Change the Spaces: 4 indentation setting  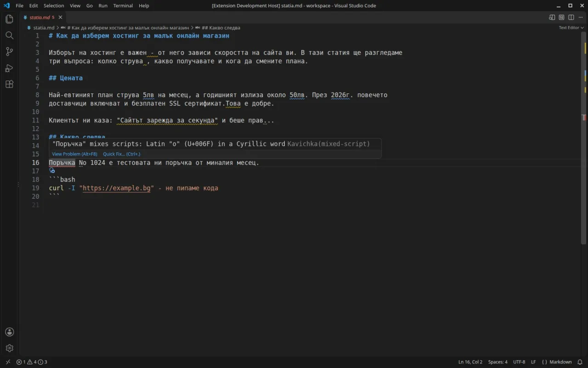(498, 362)
